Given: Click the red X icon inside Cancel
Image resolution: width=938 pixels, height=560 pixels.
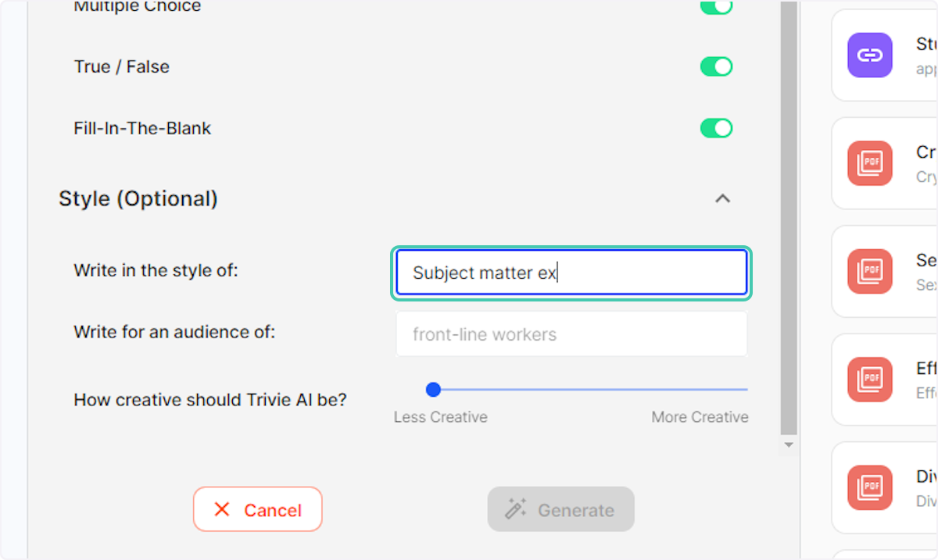Looking at the screenshot, I should click(x=222, y=509).
